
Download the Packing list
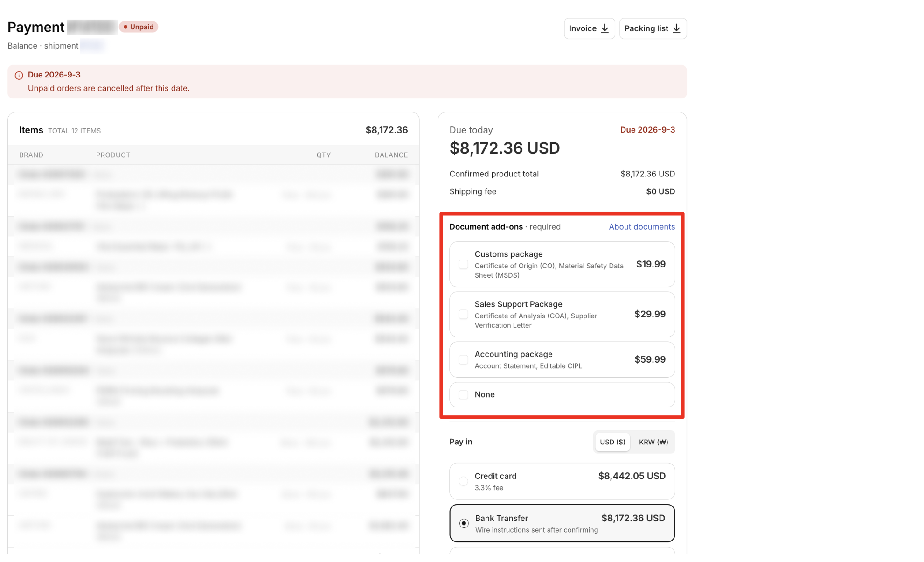tap(653, 28)
